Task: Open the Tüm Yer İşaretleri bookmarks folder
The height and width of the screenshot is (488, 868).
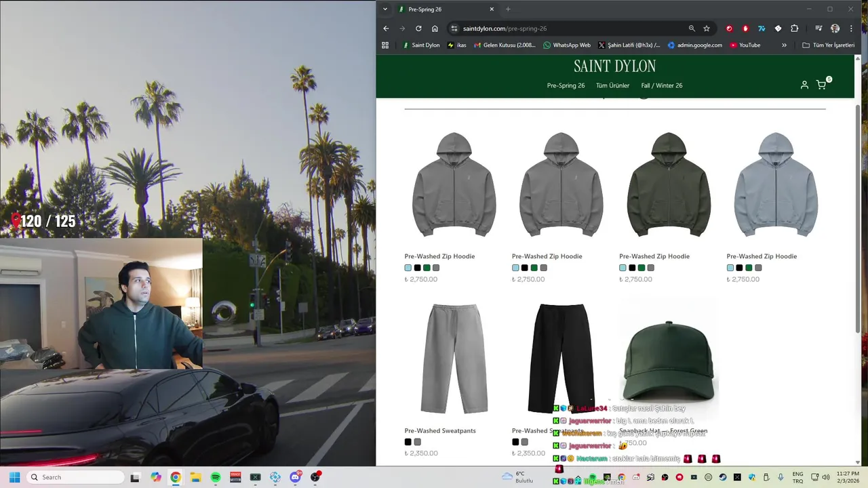Action: click(828, 45)
